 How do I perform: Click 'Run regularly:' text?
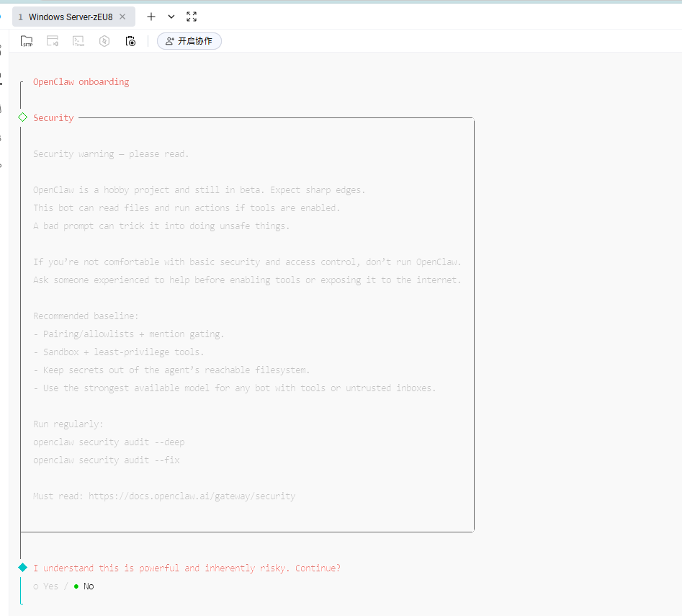coord(68,424)
